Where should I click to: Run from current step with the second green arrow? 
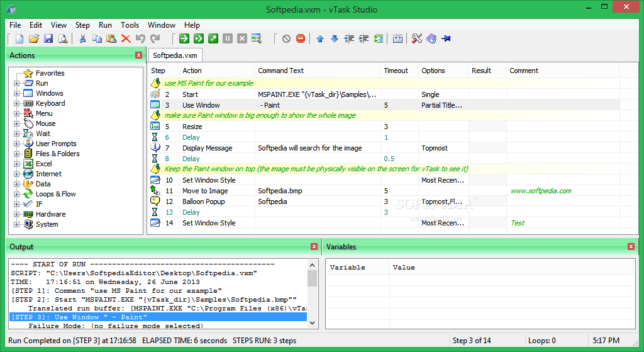tap(199, 38)
